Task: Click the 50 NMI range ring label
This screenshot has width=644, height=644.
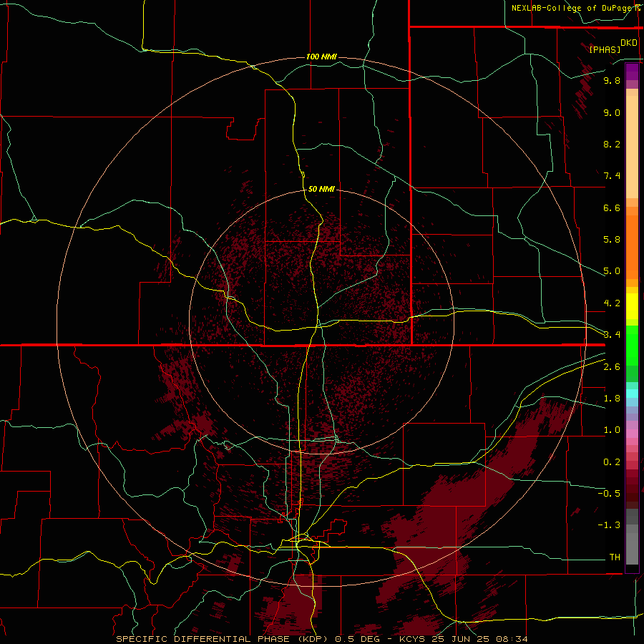Action: pyautogui.click(x=321, y=189)
